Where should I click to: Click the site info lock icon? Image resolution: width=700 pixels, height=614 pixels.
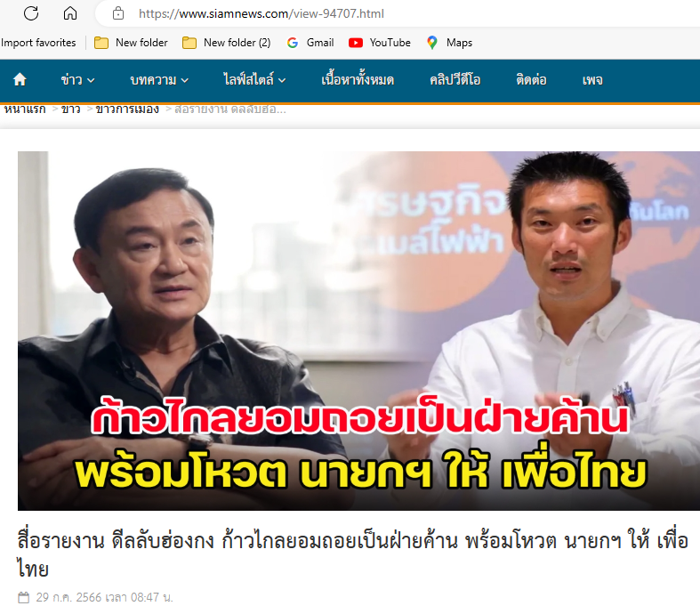point(118,13)
